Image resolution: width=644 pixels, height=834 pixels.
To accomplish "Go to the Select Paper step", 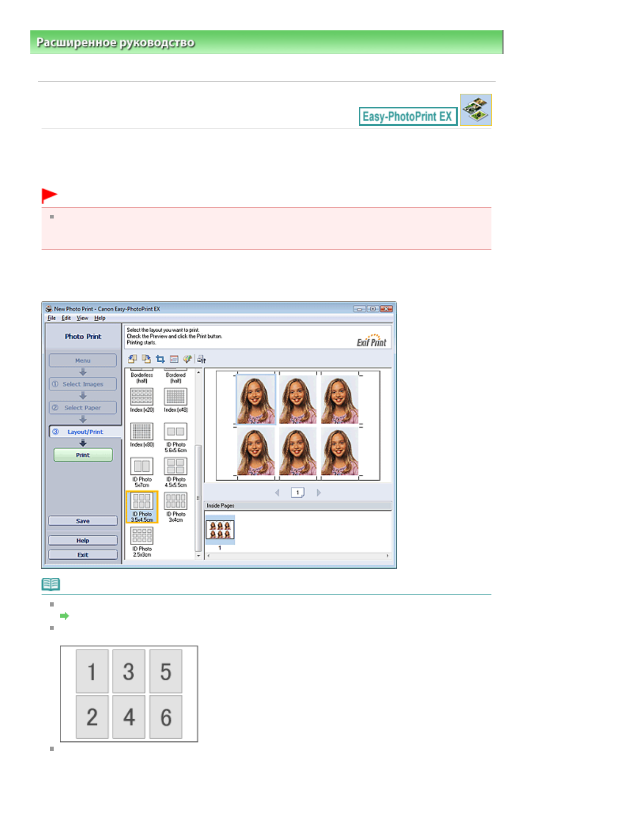I will coord(83,408).
